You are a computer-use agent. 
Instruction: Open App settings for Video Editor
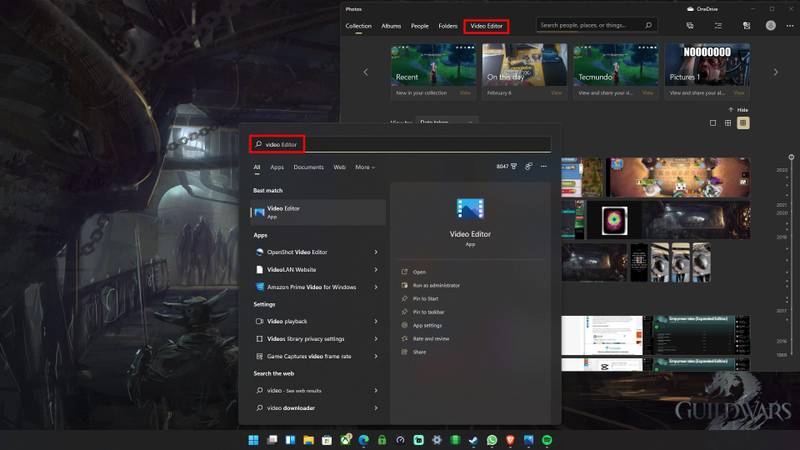coord(427,325)
